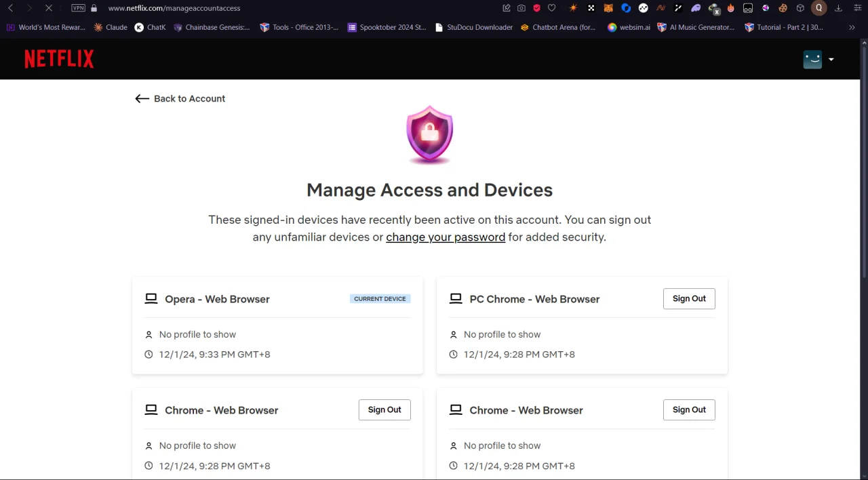The width and height of the screenshot is (868, 480).
Task: Open browser downloads arrow icon
Action: [x=838, y=8]
